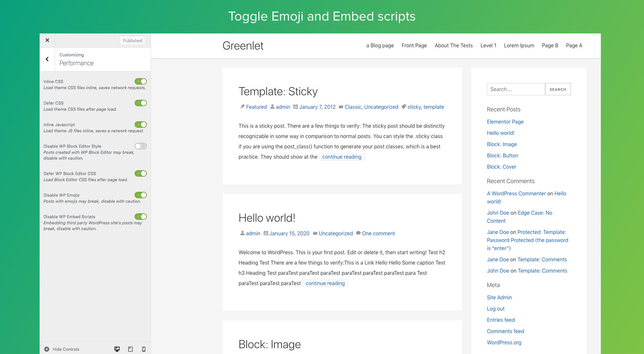
Task: Click the Featured link on sticky post
Action: coord(256,107)
